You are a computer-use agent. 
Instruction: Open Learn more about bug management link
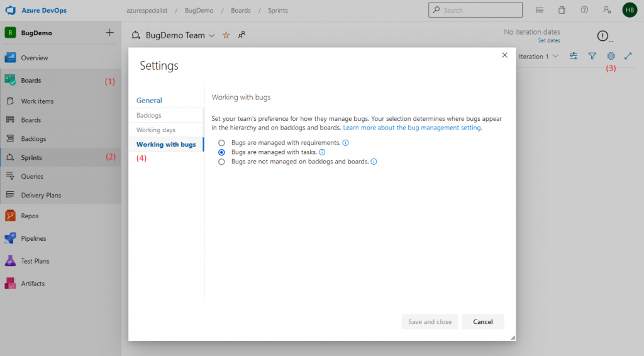click(413, 128)
